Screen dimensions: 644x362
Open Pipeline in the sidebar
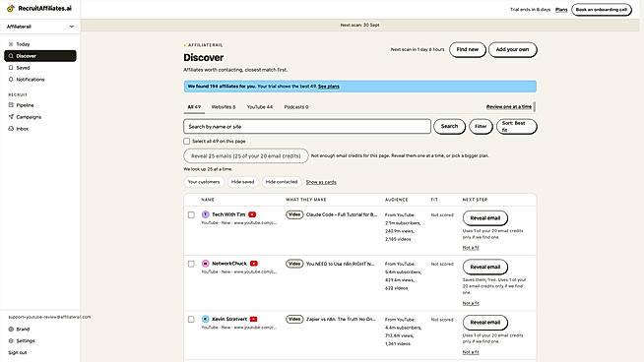click(40, 105)
